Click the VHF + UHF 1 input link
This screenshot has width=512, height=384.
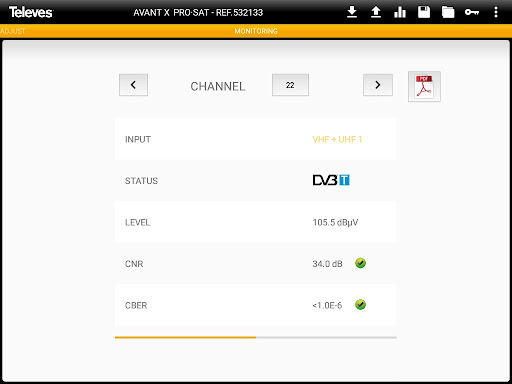click(337, 139)
